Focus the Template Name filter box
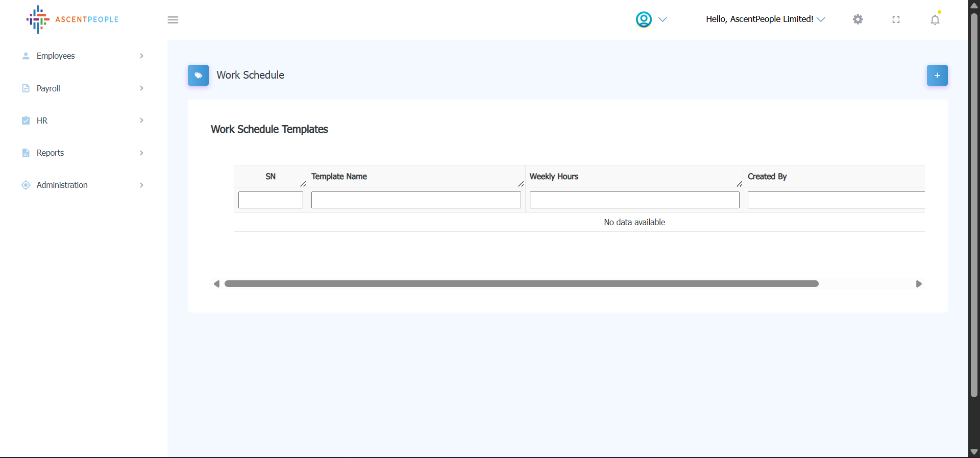This screenshot has width=980, height=458. 415,200
